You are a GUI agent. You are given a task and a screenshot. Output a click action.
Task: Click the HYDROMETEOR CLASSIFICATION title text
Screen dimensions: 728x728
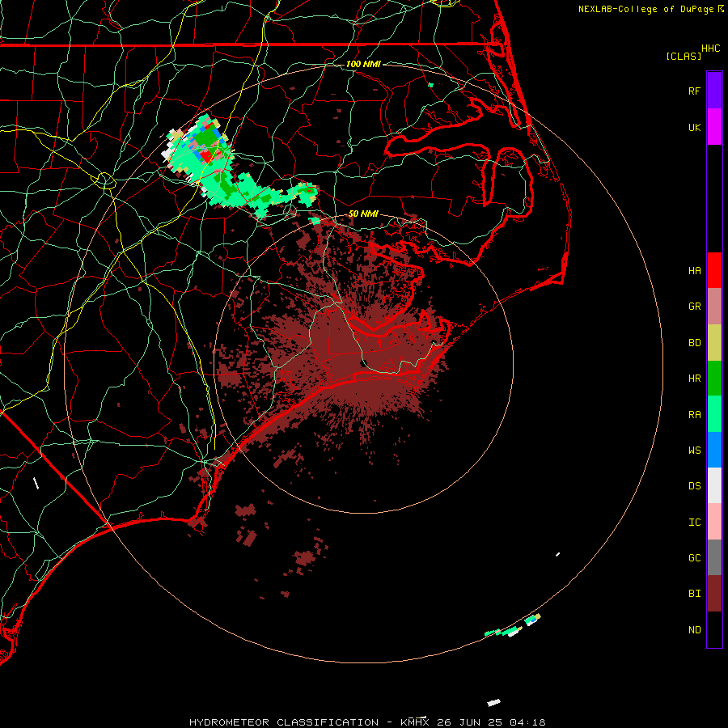pyautogui.click(x=284, y=722)
